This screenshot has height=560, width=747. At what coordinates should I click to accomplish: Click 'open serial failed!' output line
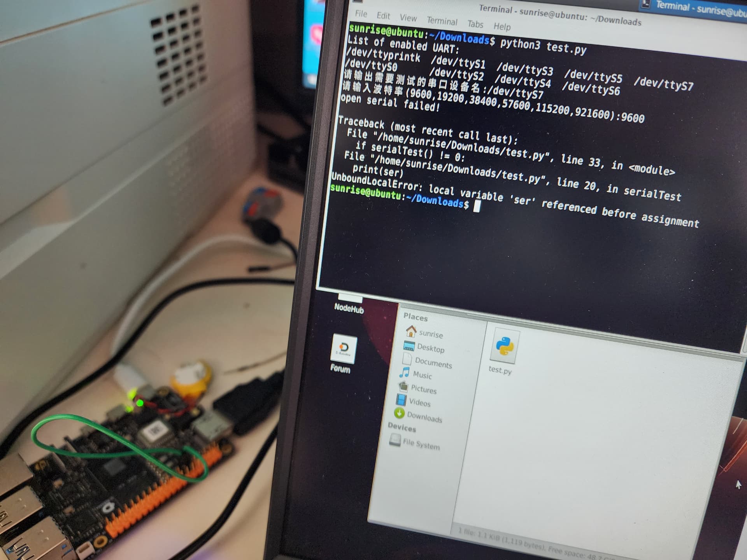pos(390,102)
